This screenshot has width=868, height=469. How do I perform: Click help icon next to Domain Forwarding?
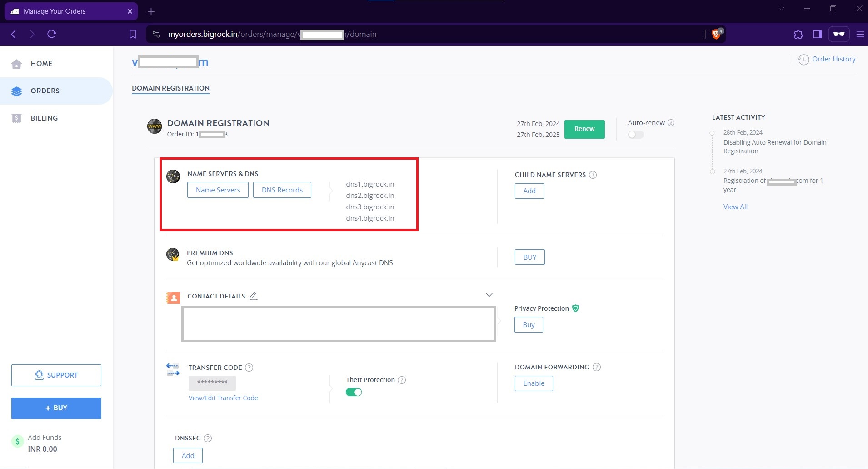pyautogui.click(x=597, y=367)
